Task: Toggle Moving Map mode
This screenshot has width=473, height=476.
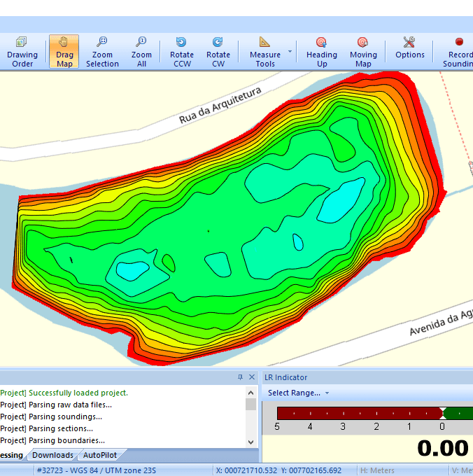Action: point(363,52)
